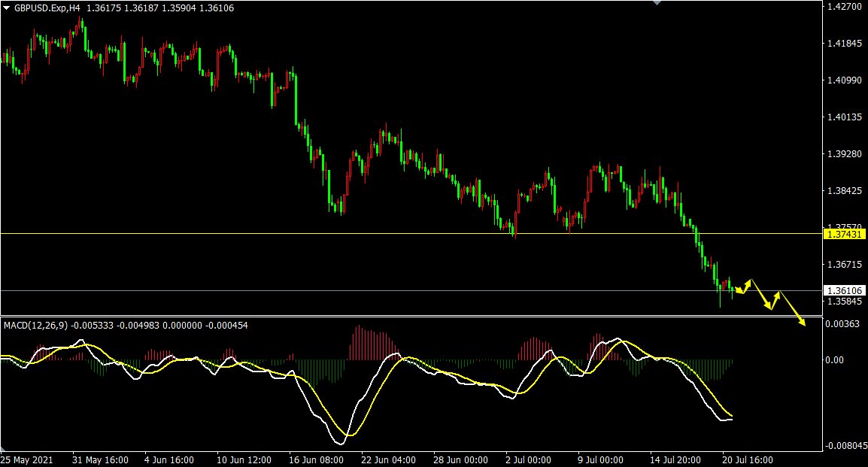Select the high value 1.36187 in chart header

141,8
